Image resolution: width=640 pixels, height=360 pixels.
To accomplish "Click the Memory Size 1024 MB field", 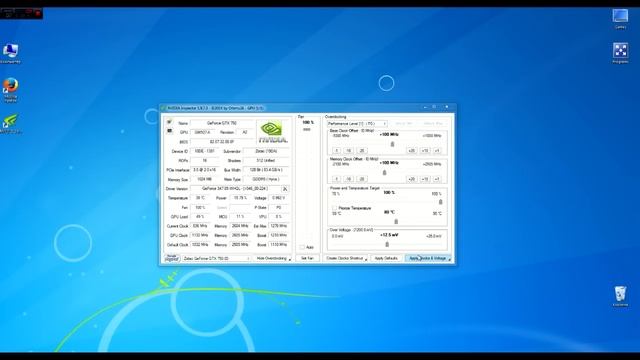I will coord(205,179).
